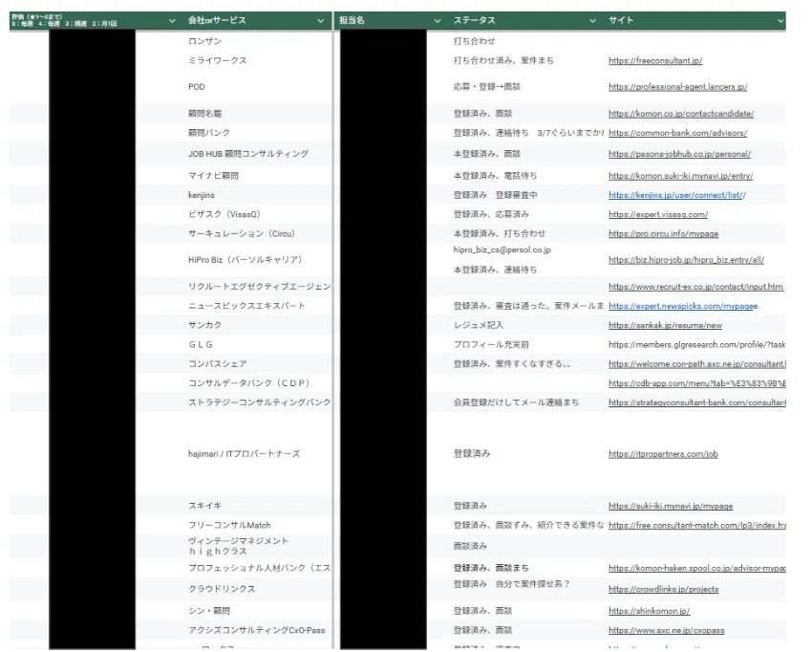Select the レジュメ記入 status cell

479,325
